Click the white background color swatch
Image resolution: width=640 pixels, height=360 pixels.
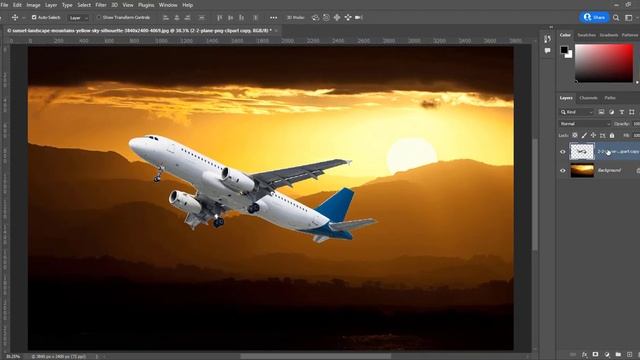(569, 55)
